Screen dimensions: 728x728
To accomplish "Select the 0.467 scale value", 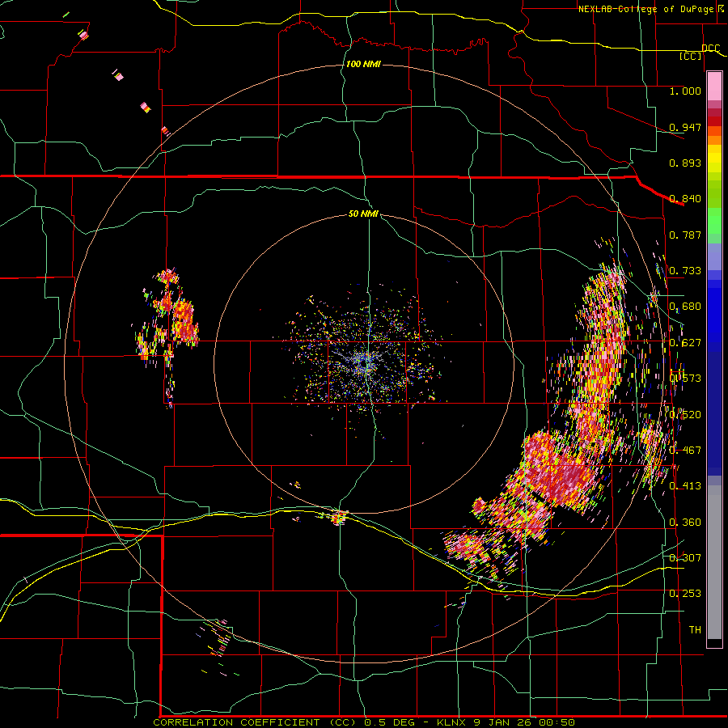I will [685, 450].
